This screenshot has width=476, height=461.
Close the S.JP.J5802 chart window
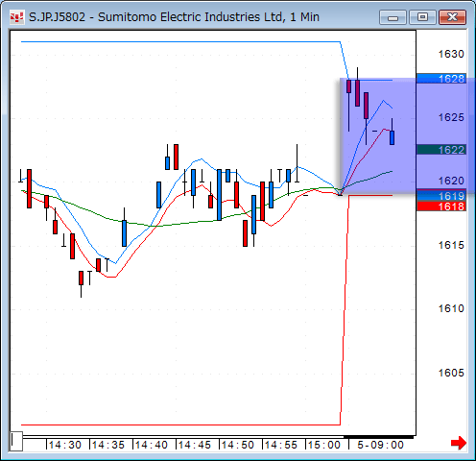tap(452, 17)
